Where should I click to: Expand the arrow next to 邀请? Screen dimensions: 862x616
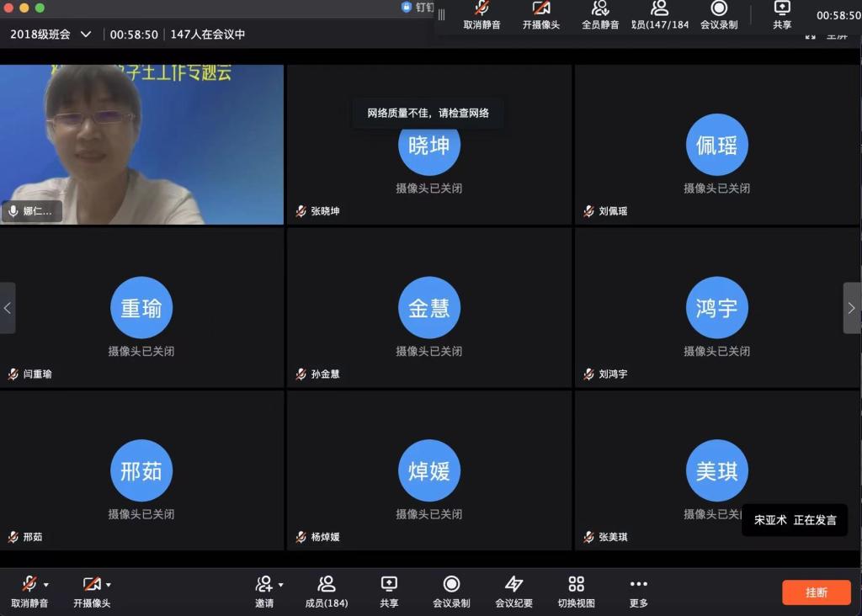click(281, 585)
